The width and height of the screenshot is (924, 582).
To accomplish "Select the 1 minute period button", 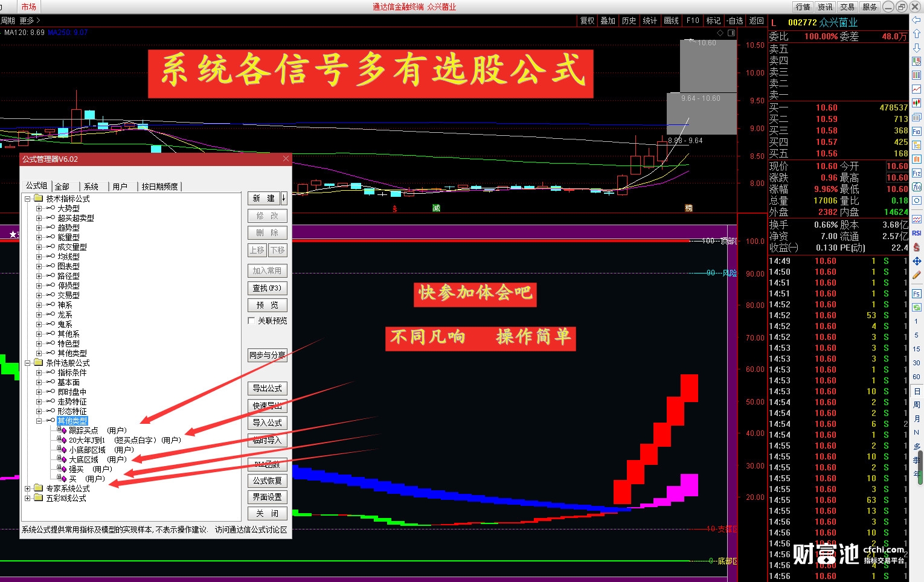I will point(916,322).
